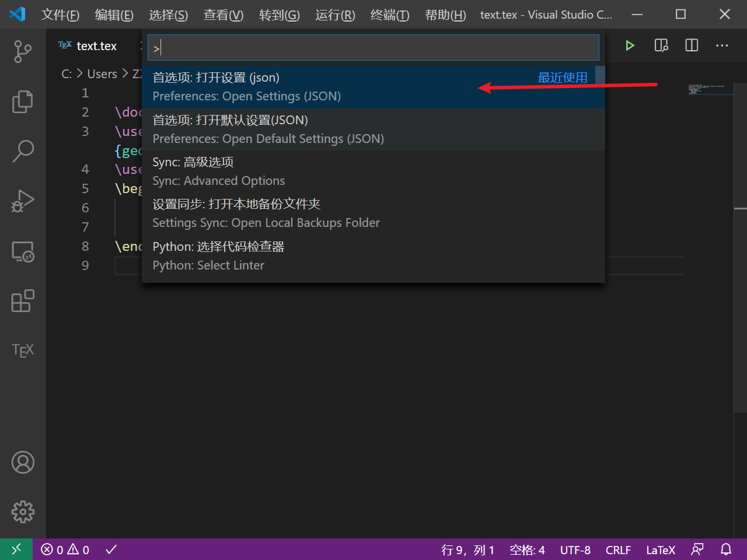The height and width of the screenshot is (560, 747).
Task: Open the Source Control view
Action: click(x=23, y=51)
